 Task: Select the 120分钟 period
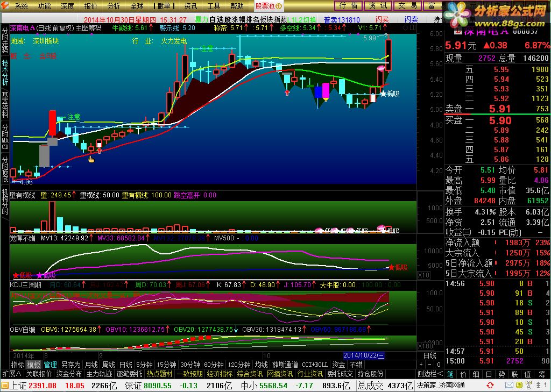(239, 365)
